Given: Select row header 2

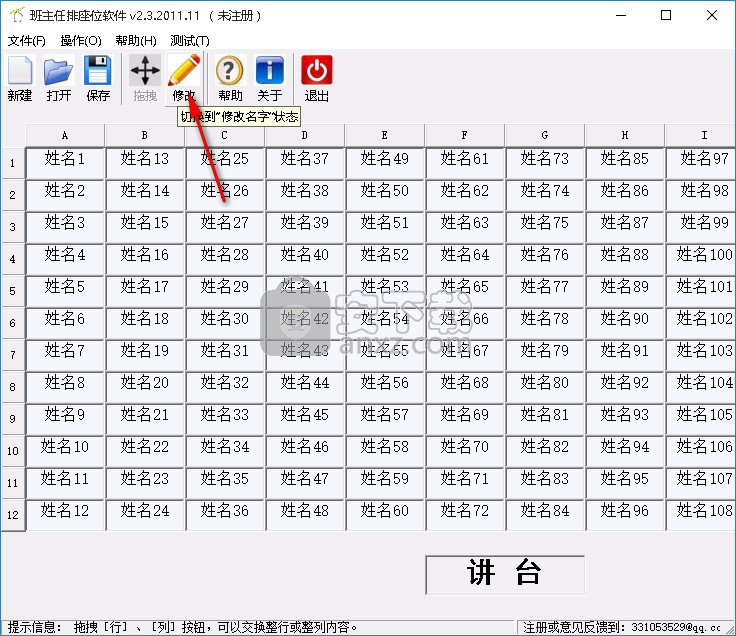Looking at the screenshot, I should (13, 195).
